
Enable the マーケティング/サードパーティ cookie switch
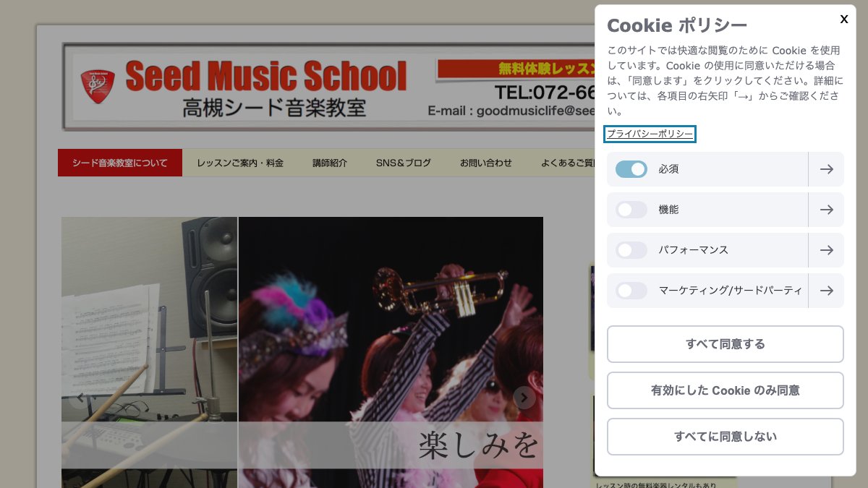pos(631,291)
